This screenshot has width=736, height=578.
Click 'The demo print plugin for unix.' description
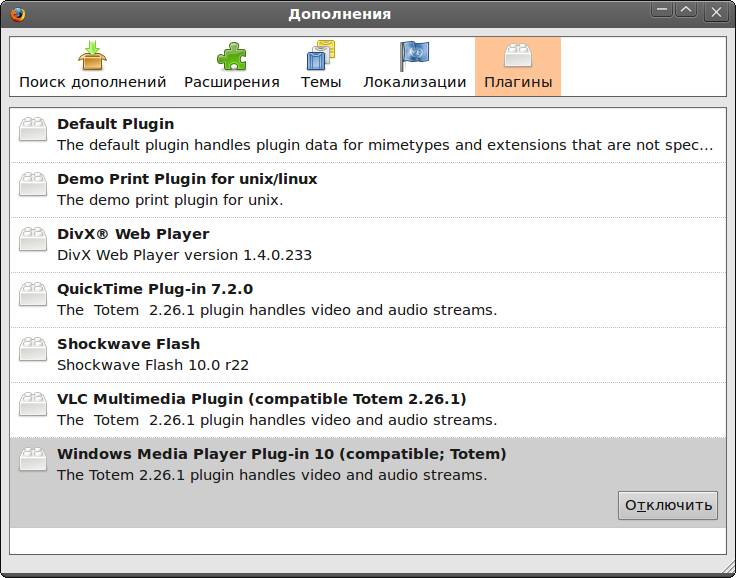170,200
